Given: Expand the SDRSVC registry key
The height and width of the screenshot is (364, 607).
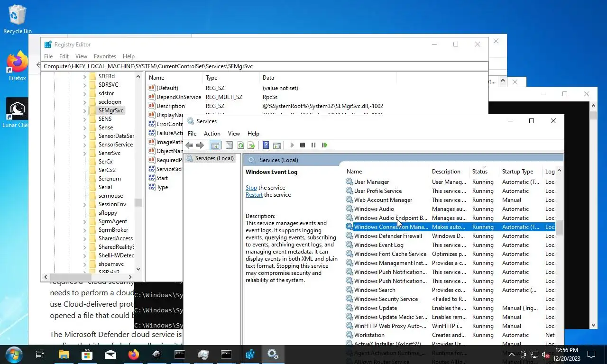Looking at the screenshot, I should click(x=85, y=85).
